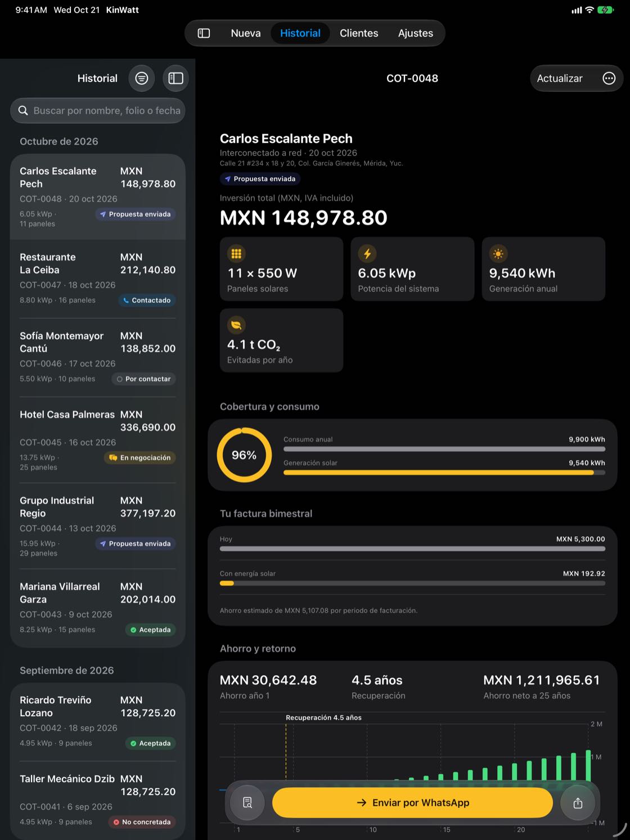Collapse the sidebar panel icon beside filter
This screenshot has width=630, height=840.
(x=176, y=78)
